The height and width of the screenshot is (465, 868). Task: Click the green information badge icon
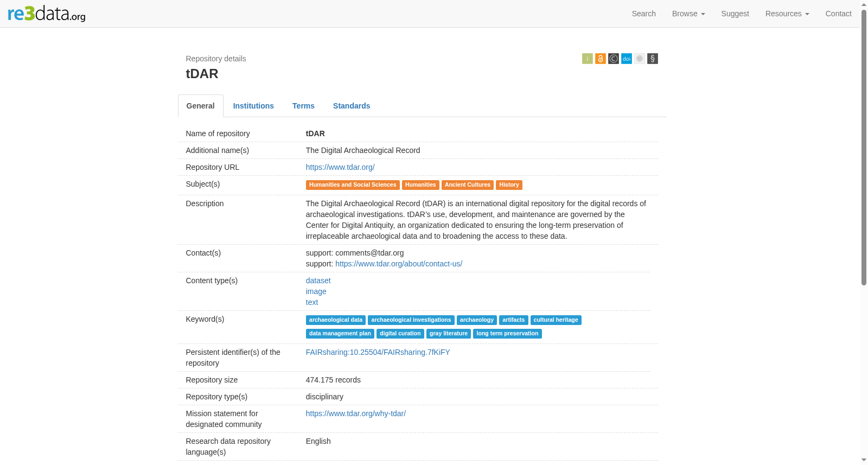click(x=587, y=59)
